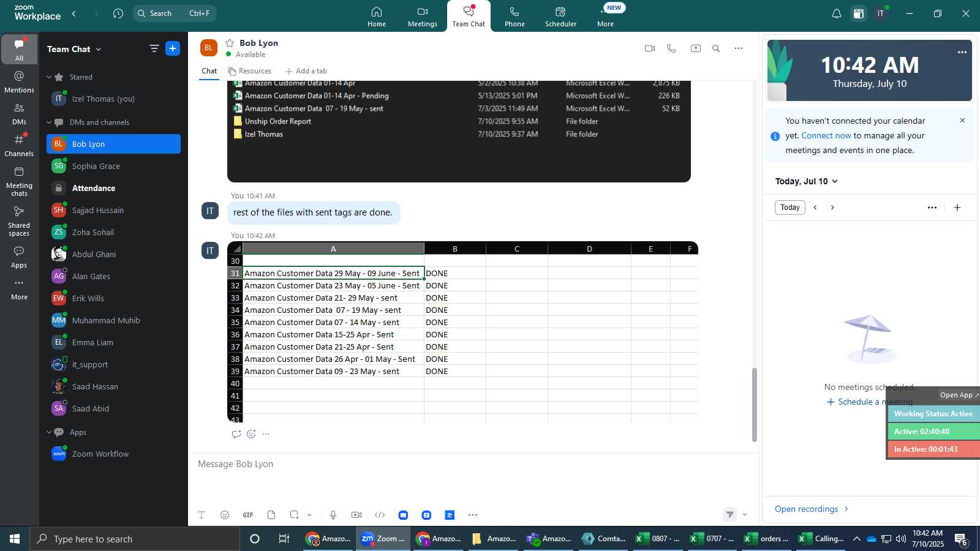Click Add a tab
The image size is (980, 551).
point(306,71)
